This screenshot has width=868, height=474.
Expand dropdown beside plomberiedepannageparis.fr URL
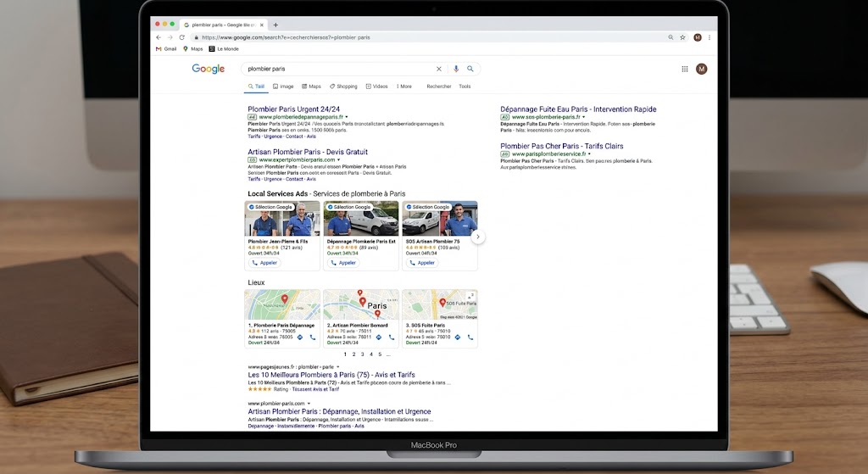(x=347, y=117)
